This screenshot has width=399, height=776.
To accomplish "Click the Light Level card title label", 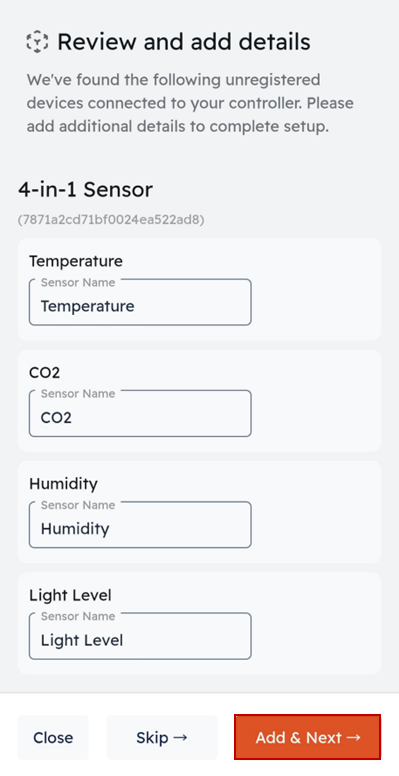I will point(70,595).
